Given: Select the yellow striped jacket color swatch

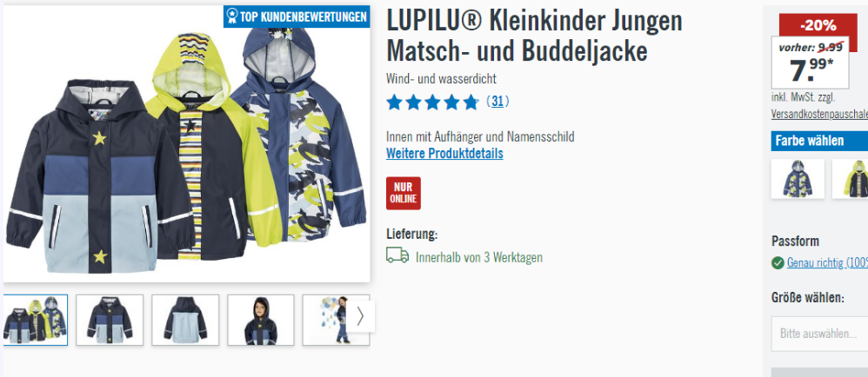Looking at the screenshot, I should pyautogui.click(x=851, y=179).
